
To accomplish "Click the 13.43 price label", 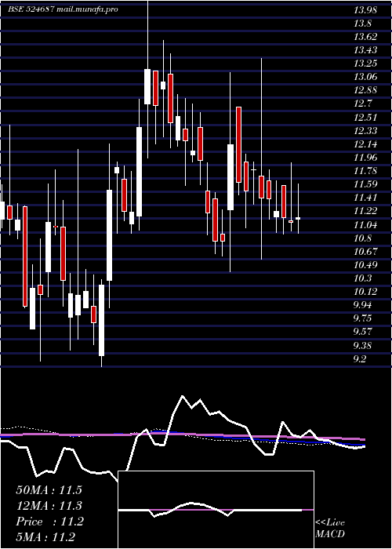I will (365, 50).
